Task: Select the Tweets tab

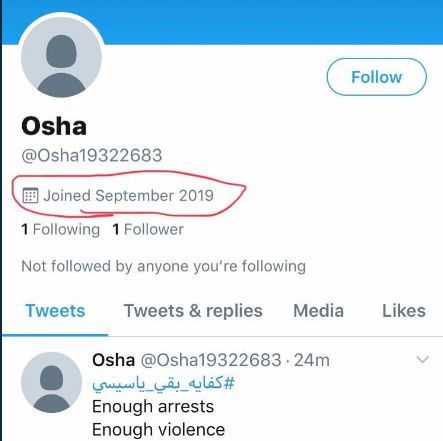Action: click(x=55, y=311)
